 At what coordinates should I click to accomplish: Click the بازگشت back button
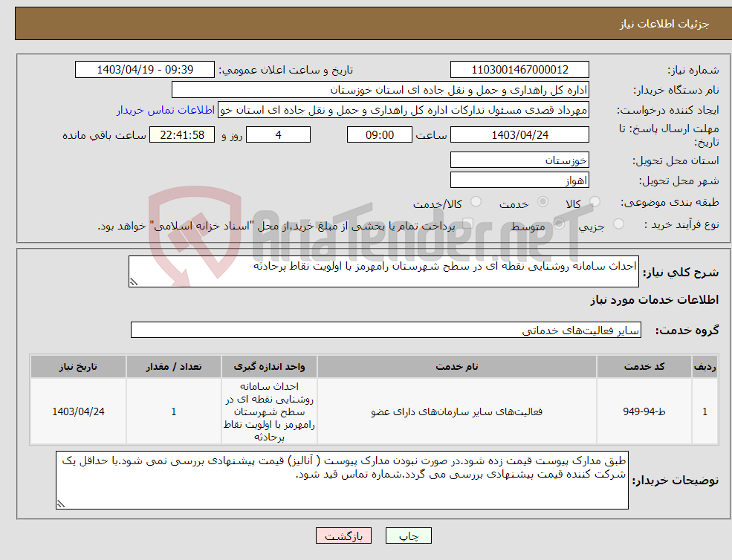[343, 535]
